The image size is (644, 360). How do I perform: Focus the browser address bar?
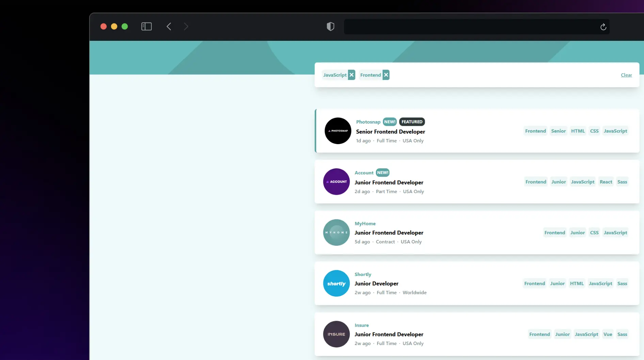click(x=477, y=27)
